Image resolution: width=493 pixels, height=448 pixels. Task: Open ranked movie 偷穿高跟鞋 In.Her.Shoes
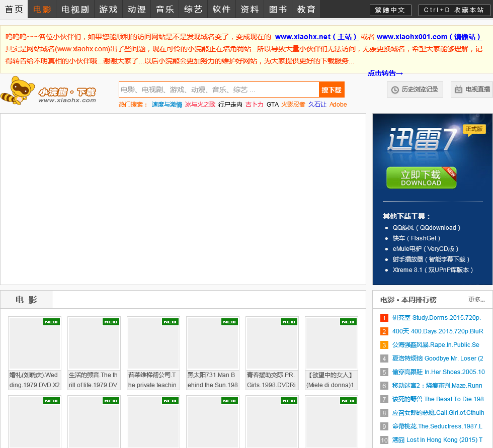438,372
